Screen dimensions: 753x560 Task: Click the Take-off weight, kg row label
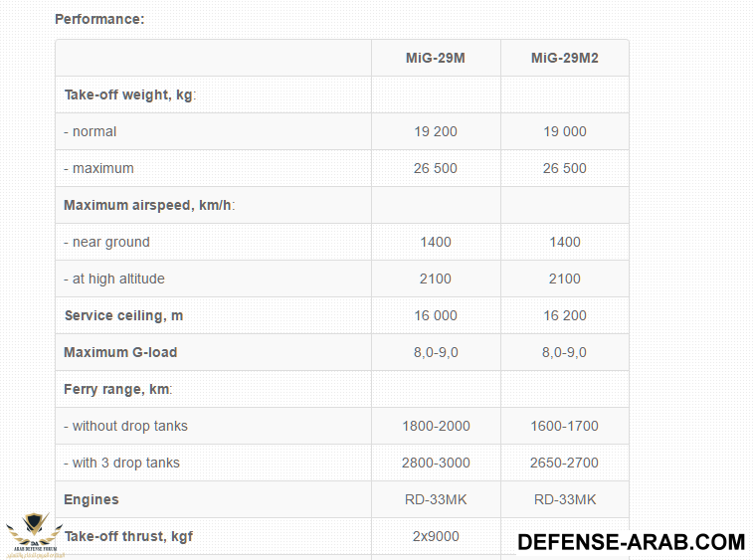click(x=130, y=94)
